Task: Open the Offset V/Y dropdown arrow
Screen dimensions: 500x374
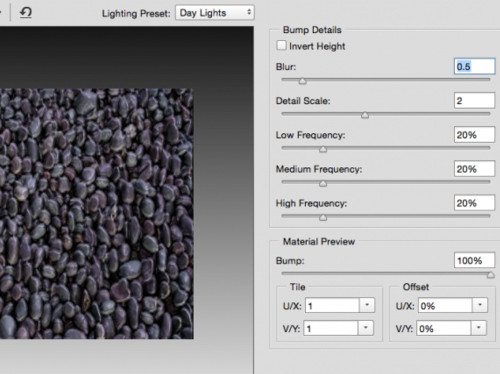Action: [x=478, y=328]
